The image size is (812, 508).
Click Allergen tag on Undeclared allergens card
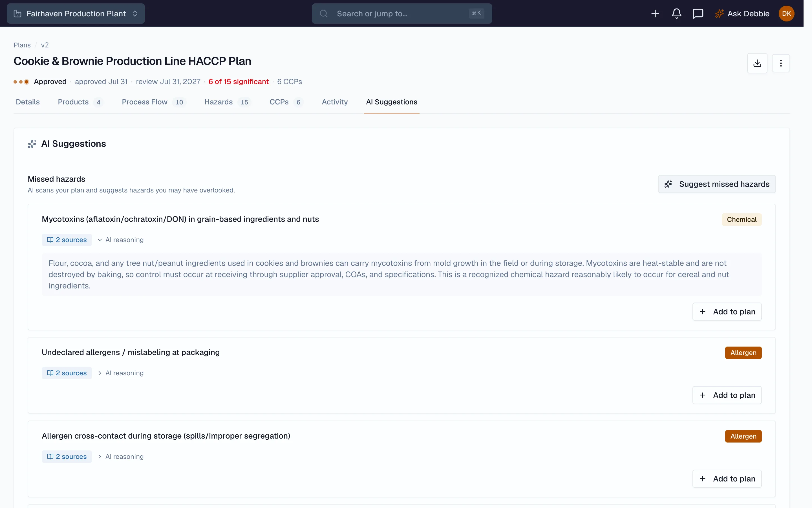[x=743, y=353]
